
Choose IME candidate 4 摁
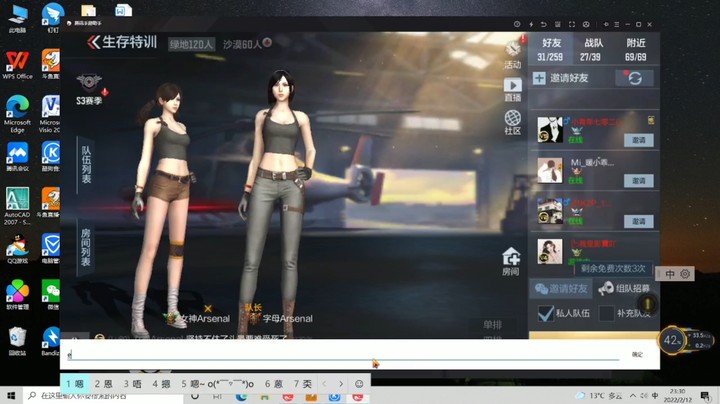(161, 384)
